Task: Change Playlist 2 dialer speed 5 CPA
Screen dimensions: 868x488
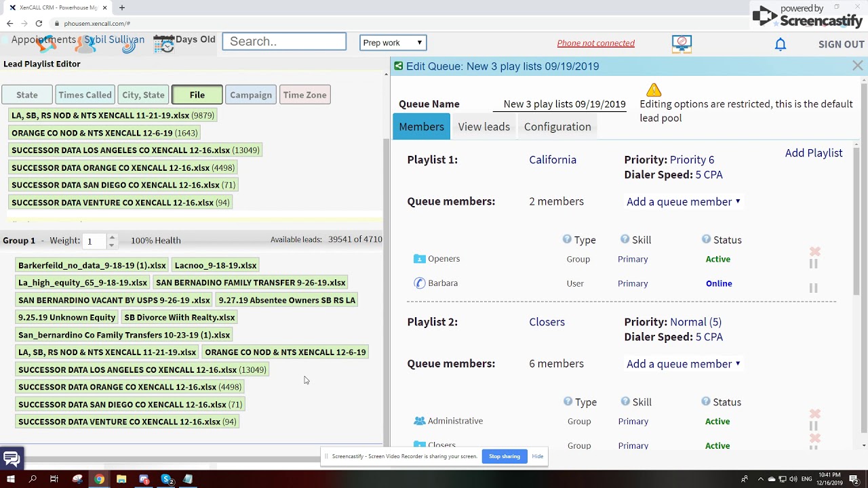Action: [x=709, y=336]
